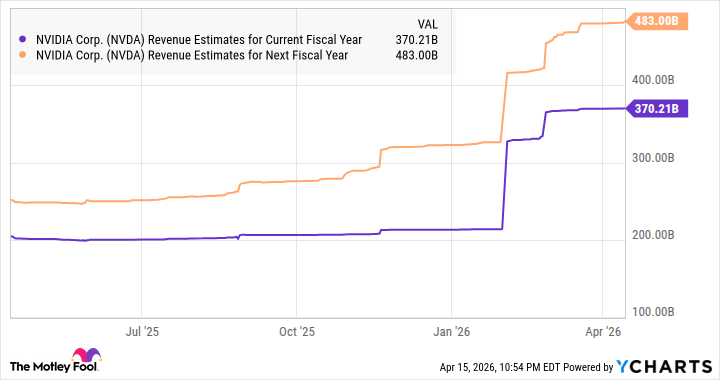Click the orange 483.00B end-of-line value flag
Image resolution: width=720 pixels, height=380 pixels.
[657, 21]
